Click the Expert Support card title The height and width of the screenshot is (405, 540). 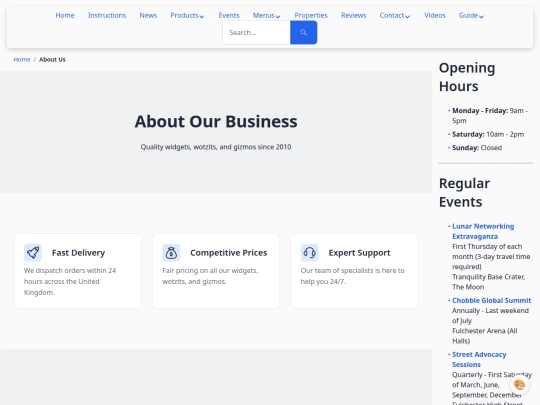pyautogui.click(x=359, y=253)
